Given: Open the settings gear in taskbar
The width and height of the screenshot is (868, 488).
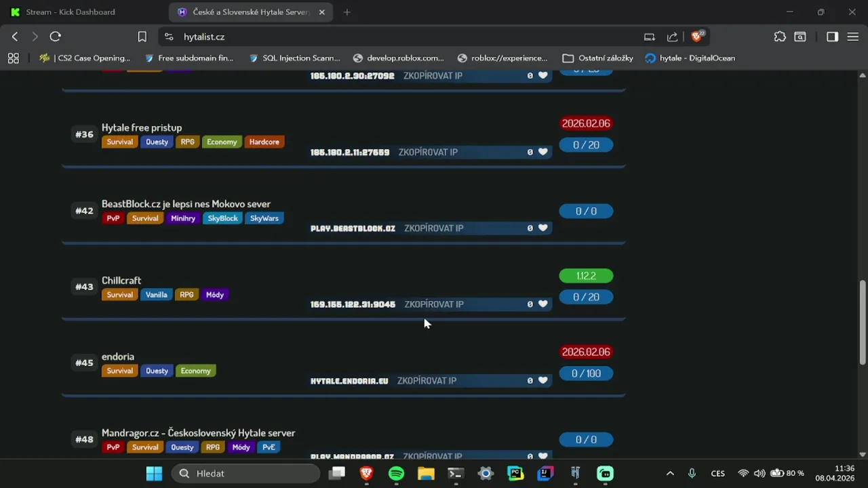Looking at the screenshot, I should click(x=486, y=473).
